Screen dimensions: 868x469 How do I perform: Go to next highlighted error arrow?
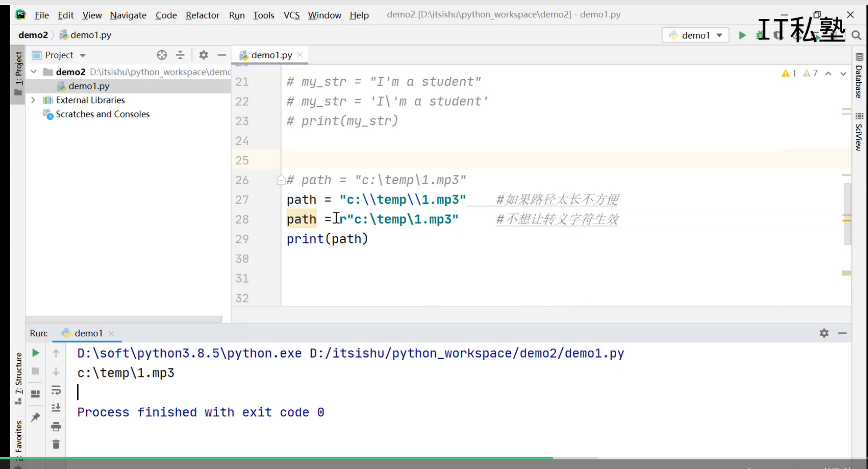pyautogui.click(x=843, y=74)
